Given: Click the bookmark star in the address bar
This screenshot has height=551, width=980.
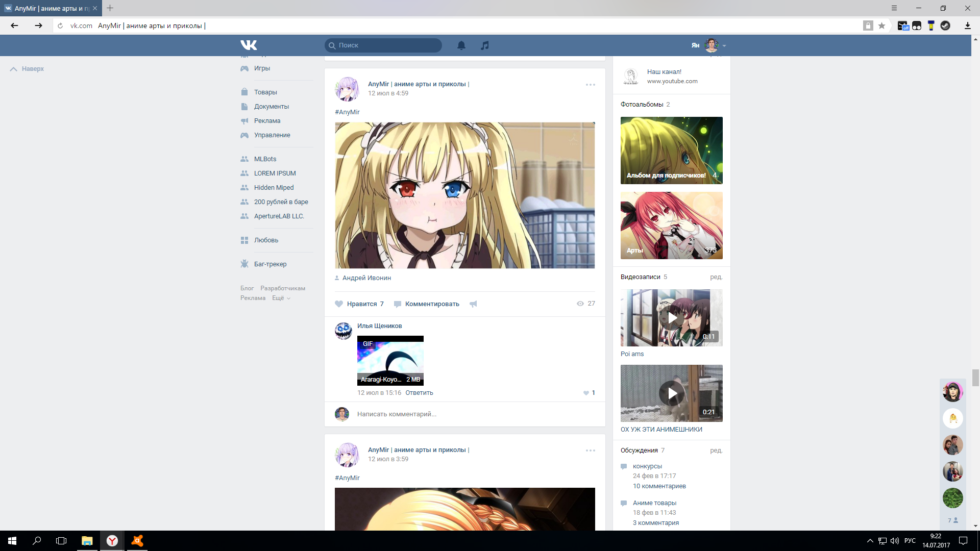Looking at the screenshot, I should click(x=881, y=26).
